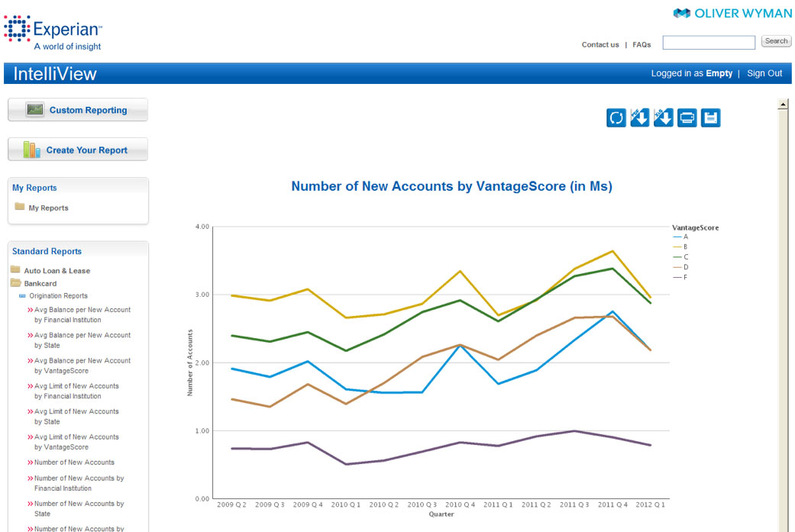Click the save report disk icon
Image resolution: width=795 pixels, height=532 pixels.
click(710, 118)
